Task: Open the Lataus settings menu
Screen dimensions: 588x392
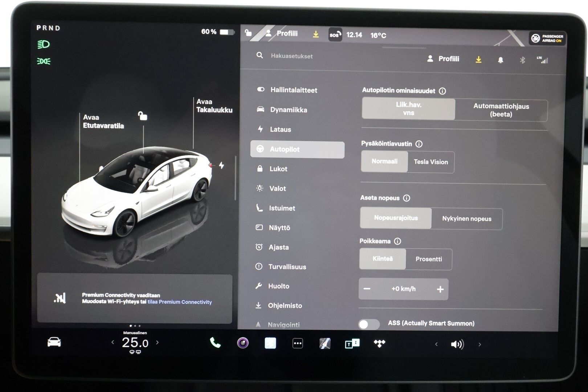Action: (x=274, y=129)
